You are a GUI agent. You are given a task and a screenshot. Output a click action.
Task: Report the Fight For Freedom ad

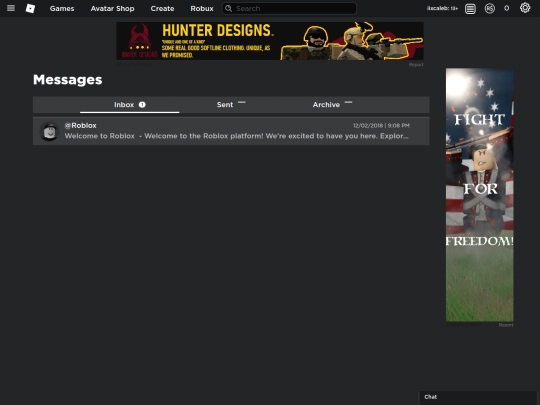(x=506, y=325)
